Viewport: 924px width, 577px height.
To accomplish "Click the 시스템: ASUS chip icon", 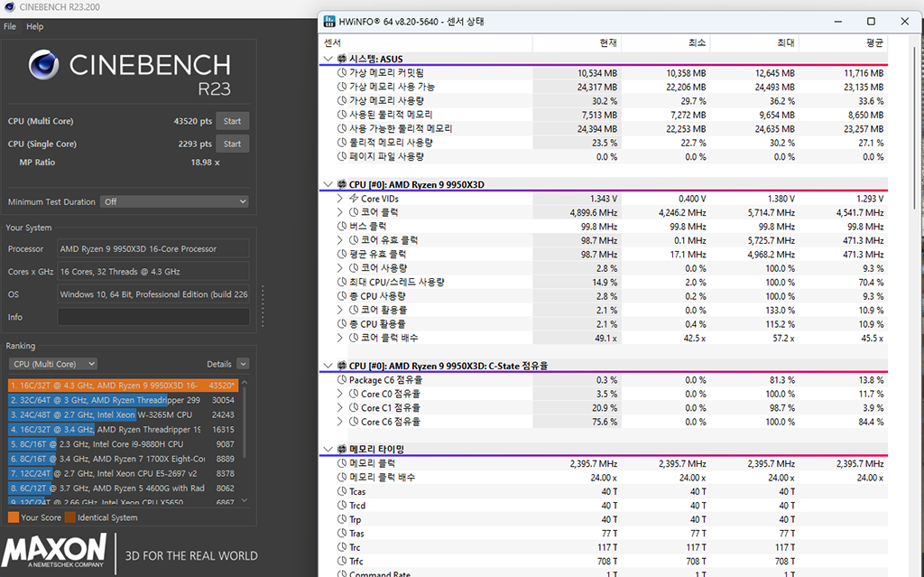I will tap(342, 59).
